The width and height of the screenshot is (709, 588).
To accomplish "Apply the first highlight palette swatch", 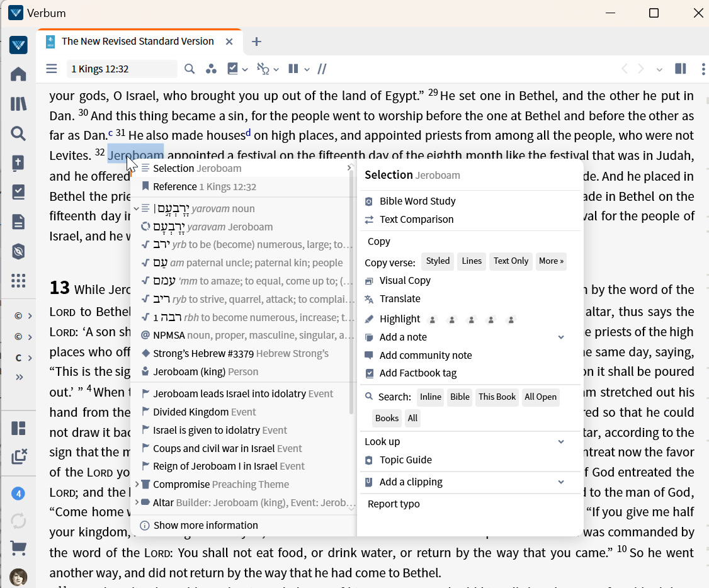I will click(x=433, y=320).
